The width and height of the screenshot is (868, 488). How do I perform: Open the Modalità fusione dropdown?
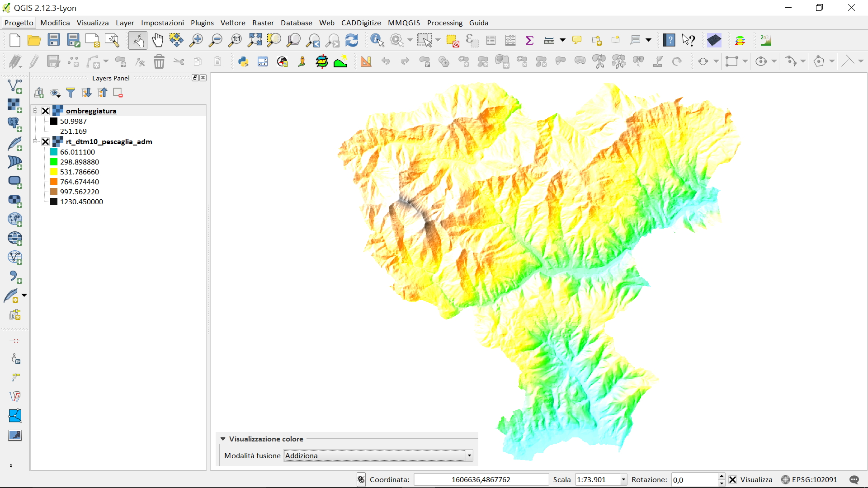click(x=469, y=455)
